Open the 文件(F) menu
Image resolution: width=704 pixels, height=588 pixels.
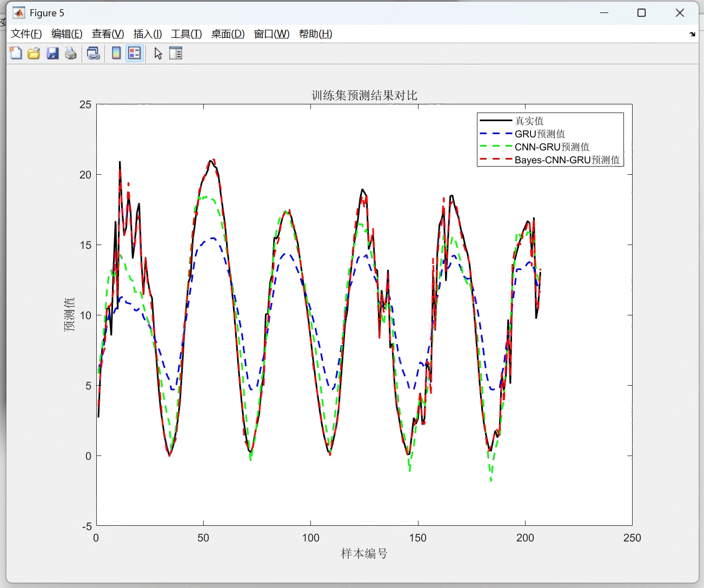(x=26, y=34)
